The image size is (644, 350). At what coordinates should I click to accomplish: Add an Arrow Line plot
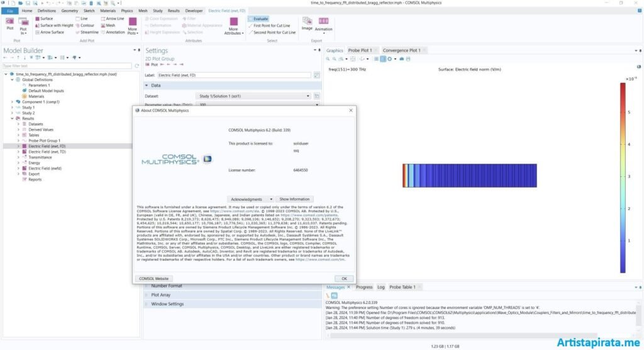coord(112,18)
